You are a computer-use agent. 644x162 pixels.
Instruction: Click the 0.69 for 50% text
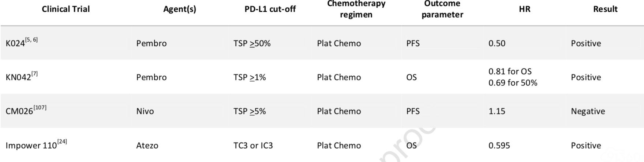[513, 83]
